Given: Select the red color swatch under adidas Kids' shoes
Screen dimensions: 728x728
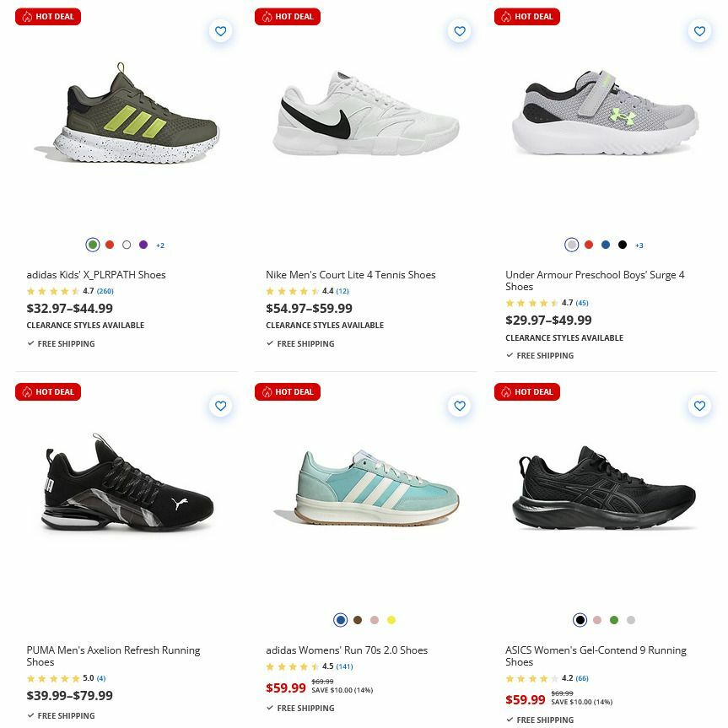Looking at the screenshot, I should pyautogui.click(x=110, y=245).
